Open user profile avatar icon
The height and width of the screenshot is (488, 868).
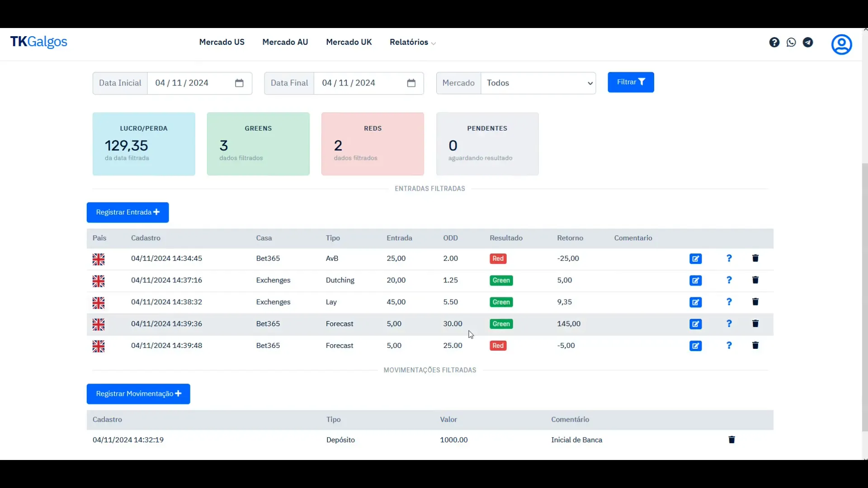841,44
